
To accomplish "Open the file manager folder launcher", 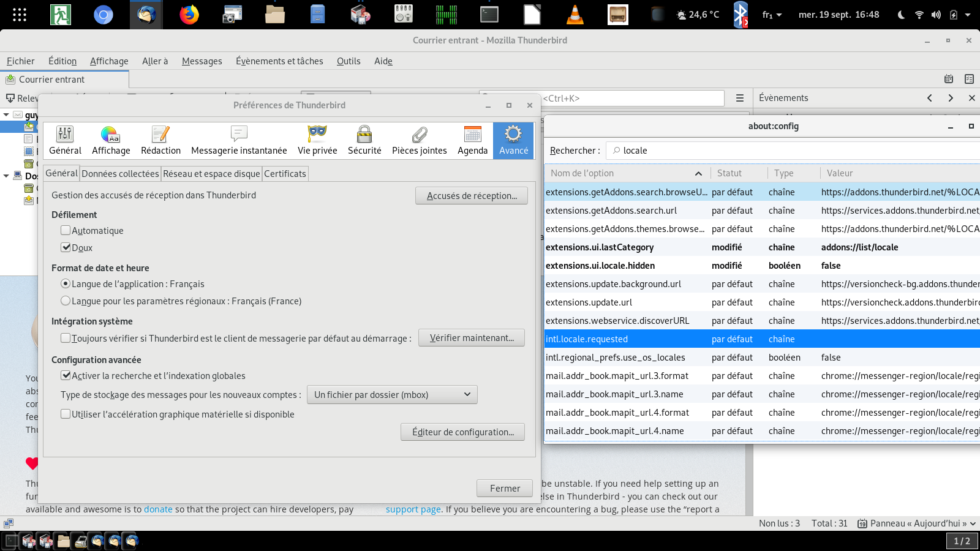I will (275, 15).
